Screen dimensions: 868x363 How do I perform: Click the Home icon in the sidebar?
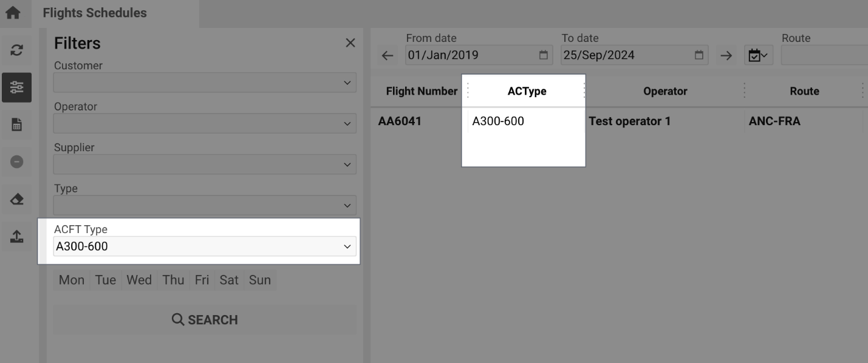(x=13, y=12)
